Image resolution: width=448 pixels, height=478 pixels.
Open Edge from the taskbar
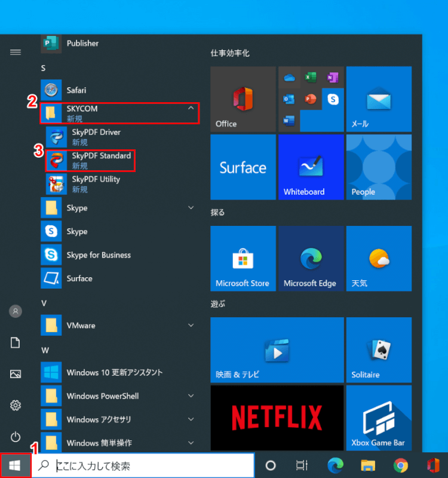[335, 465]
